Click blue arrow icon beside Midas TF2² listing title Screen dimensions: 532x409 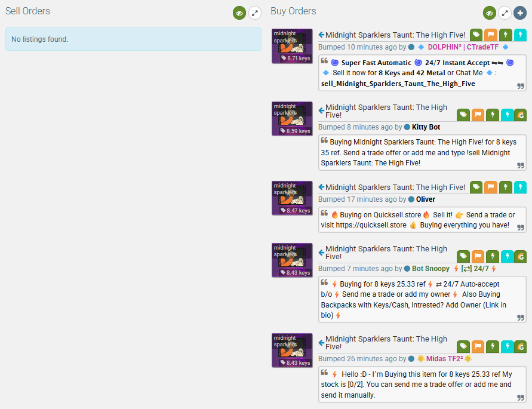click(321, 343)
